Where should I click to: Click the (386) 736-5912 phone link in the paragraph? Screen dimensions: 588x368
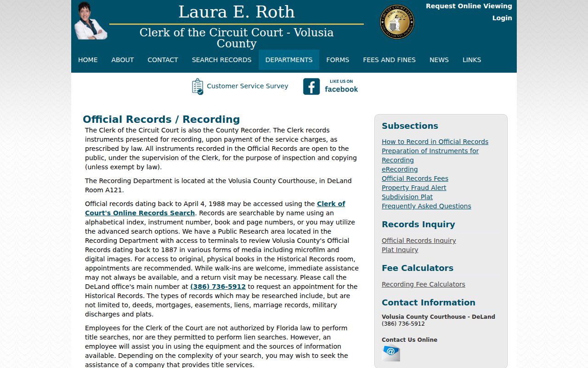tap(218, 287)
